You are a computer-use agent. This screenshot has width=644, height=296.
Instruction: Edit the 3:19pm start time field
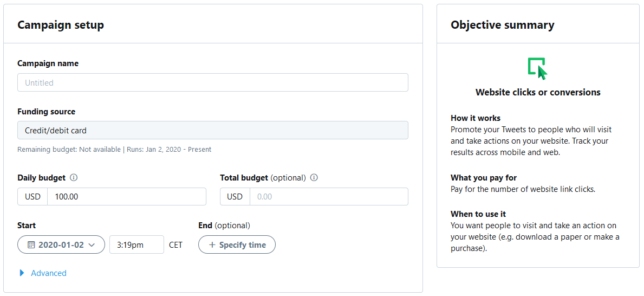(x=136, y=245)
